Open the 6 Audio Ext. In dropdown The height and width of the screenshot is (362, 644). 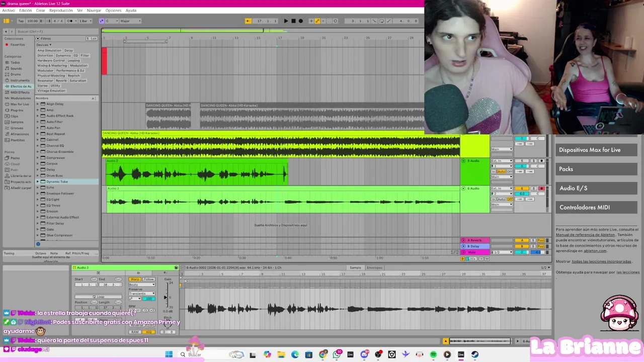(x=502, y=189)
